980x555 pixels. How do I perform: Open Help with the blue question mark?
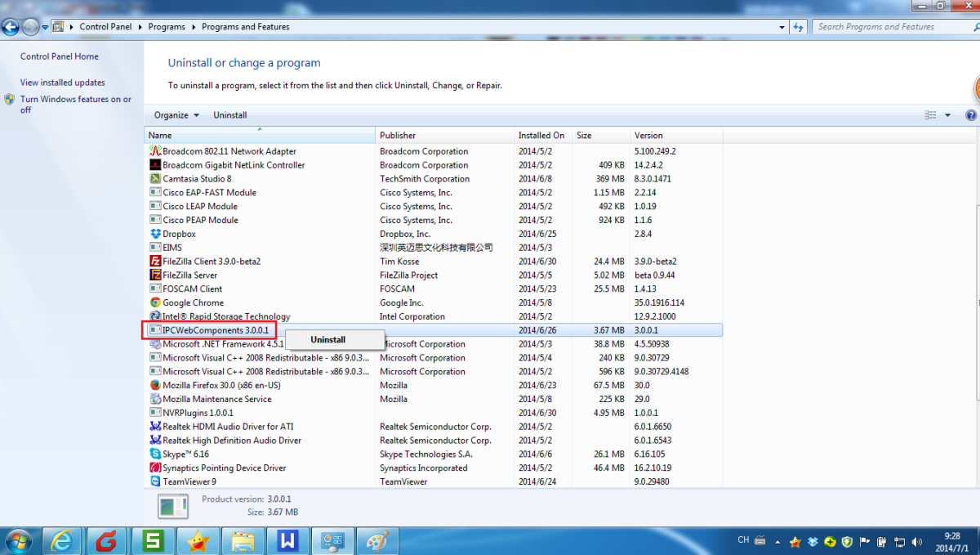click(x=971, y=115)
